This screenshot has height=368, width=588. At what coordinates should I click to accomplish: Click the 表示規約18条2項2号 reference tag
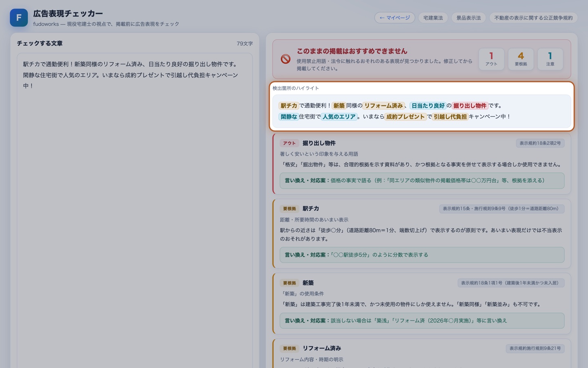tap(540, 143)
